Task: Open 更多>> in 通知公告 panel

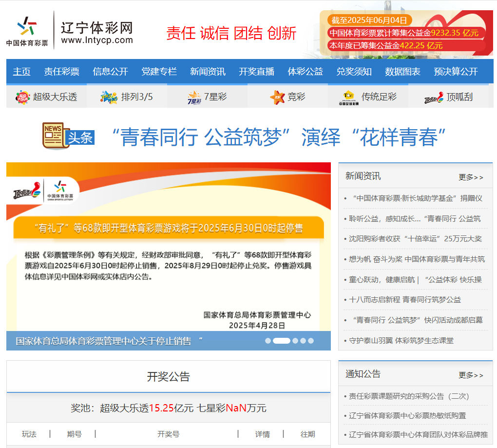Action: [x=471, y=374]
